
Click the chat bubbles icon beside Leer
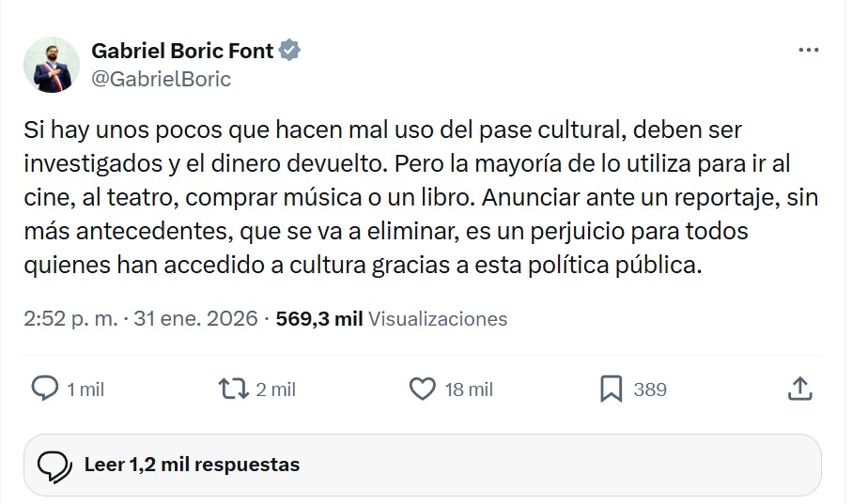[55, 466]
